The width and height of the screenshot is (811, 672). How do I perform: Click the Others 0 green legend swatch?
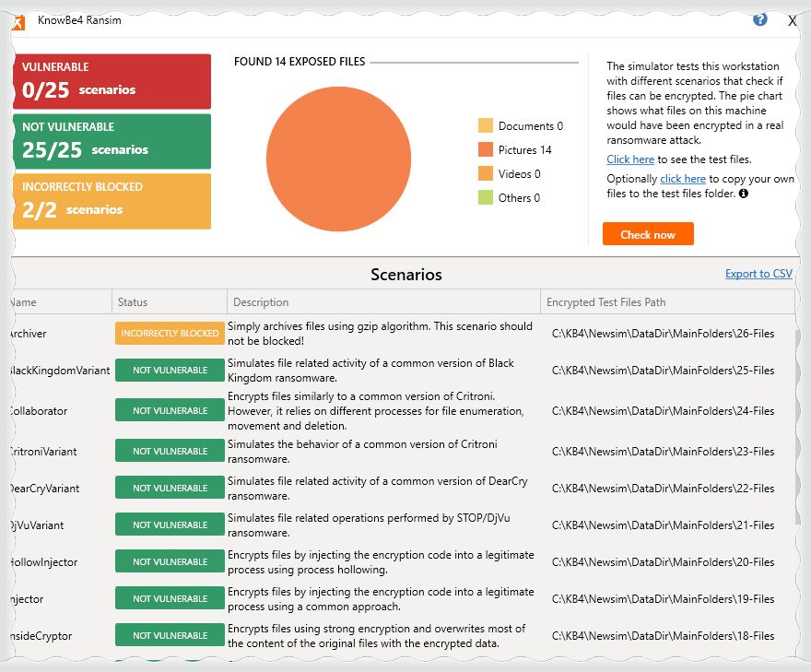tap(486, 197)
